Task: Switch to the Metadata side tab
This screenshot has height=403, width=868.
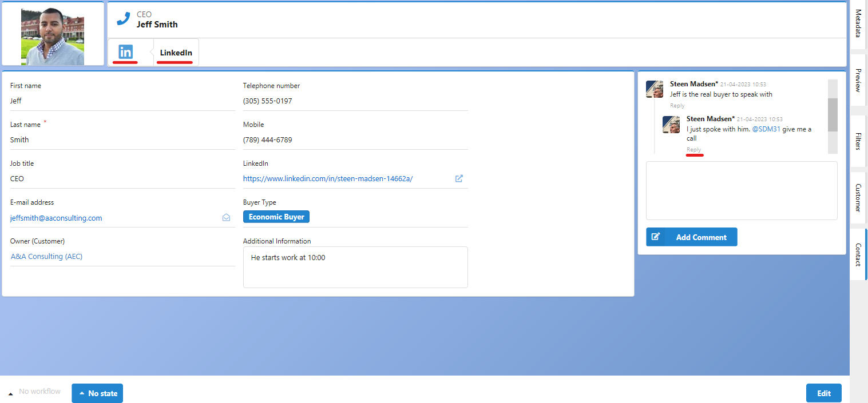Action: click(858, 23)
